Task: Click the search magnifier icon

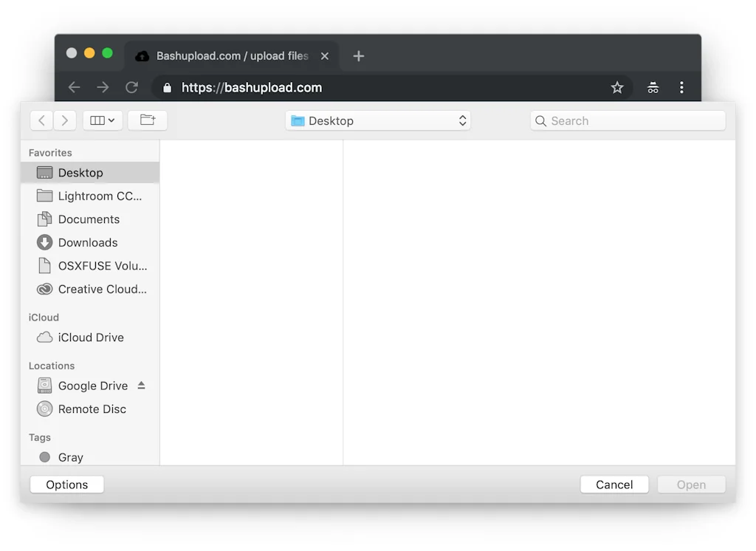Action: (x=540, y=120)
